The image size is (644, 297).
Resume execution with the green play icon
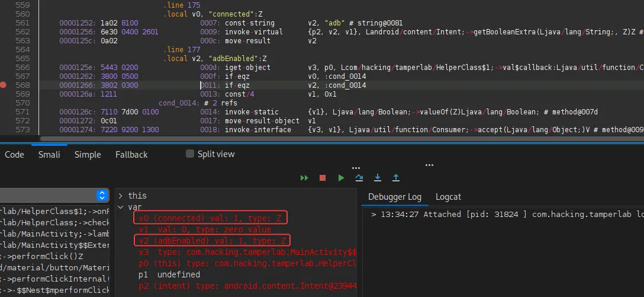(341, 178)
